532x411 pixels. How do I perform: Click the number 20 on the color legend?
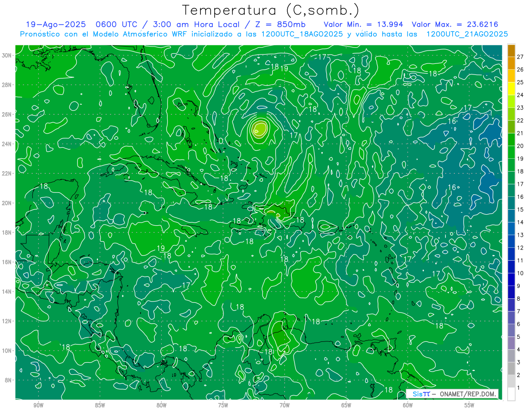coord(520,146)
